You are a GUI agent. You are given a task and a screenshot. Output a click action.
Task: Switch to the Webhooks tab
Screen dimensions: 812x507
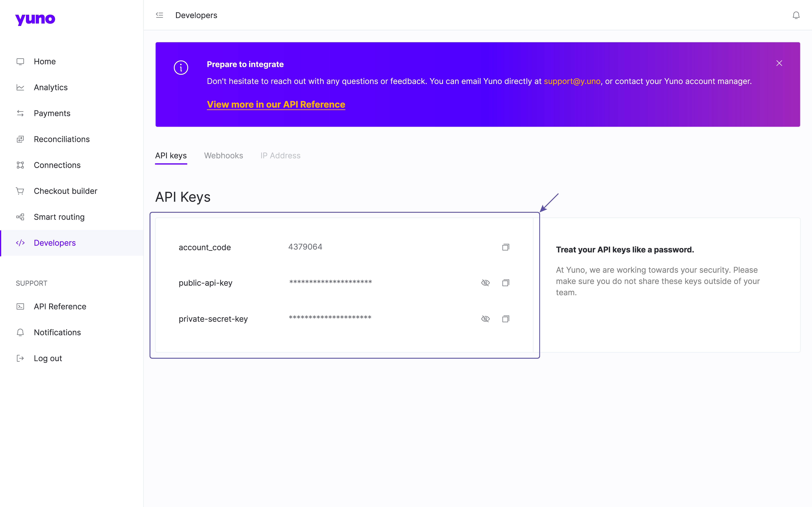coord(223,156)
